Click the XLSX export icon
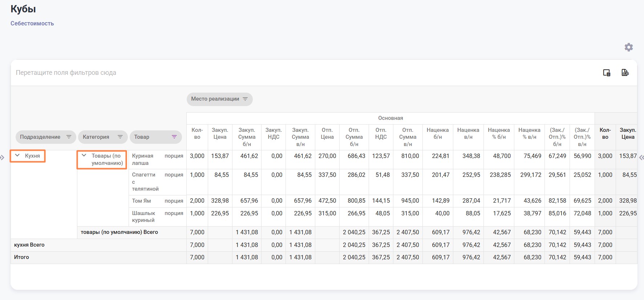Screen dimensions: 644x300 (625, 73)
